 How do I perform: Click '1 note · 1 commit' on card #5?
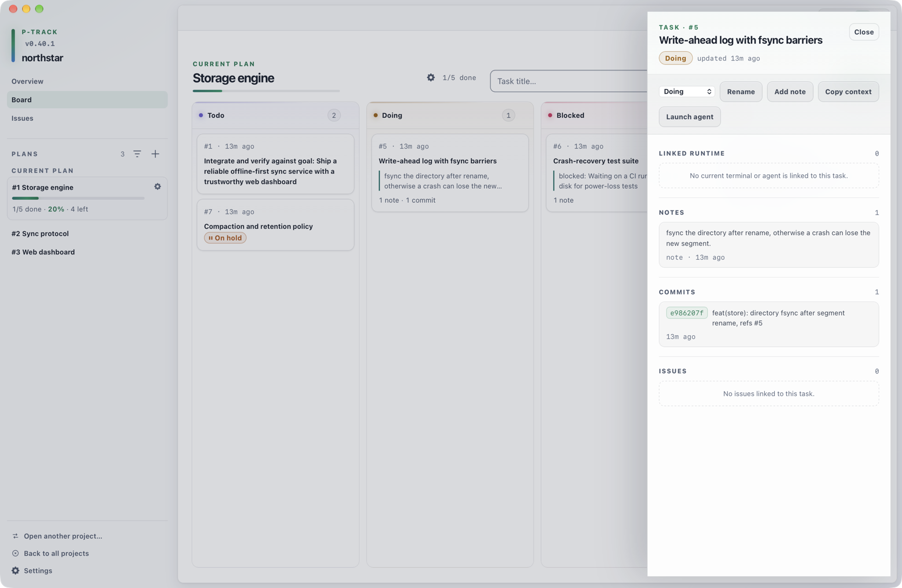[x=407, y=200]
